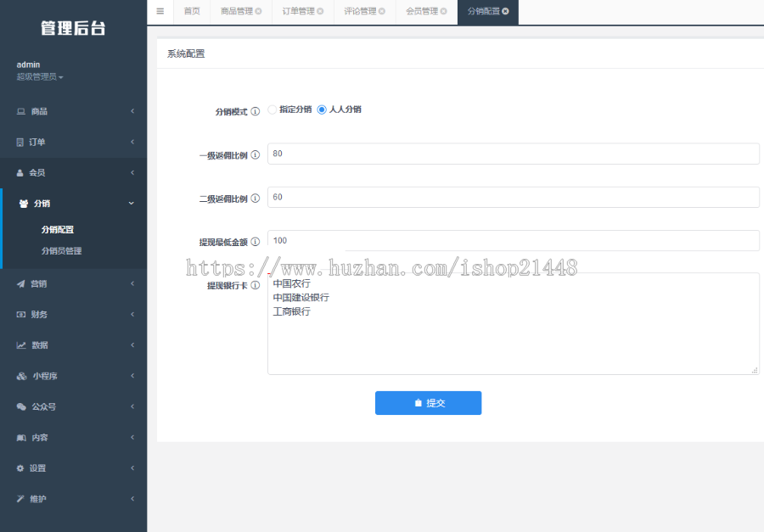Select the 商品 sidebar icon
The image size is (764, 532).
[21, 111]
